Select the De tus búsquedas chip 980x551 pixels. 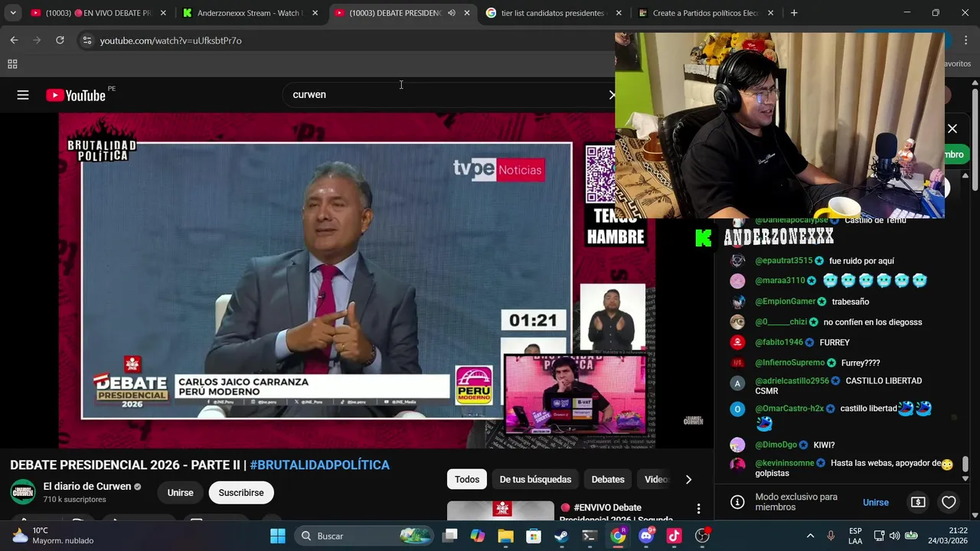pyautogui.click(x=535, y=479)
